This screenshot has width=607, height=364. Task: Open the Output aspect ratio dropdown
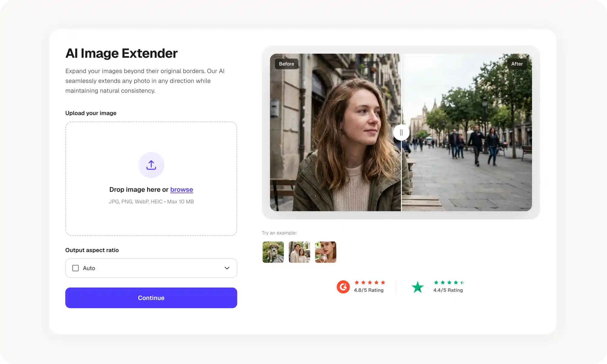151,268
